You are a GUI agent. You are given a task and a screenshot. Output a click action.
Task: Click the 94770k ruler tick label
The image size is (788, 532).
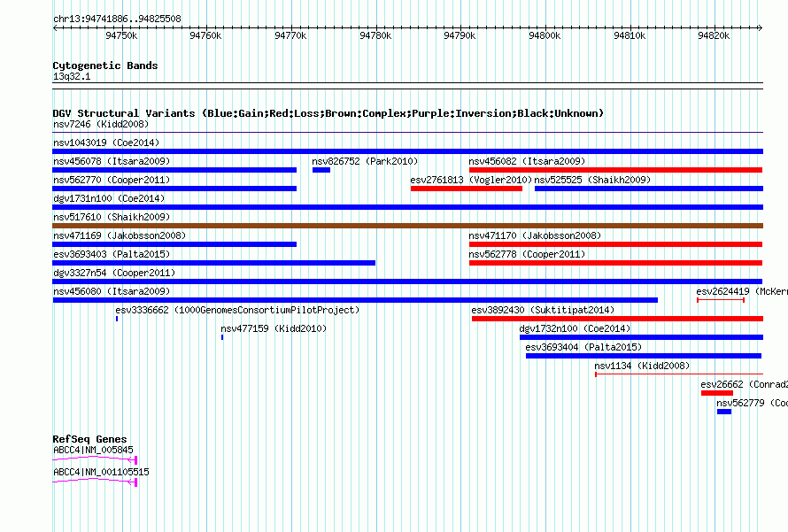290,35
